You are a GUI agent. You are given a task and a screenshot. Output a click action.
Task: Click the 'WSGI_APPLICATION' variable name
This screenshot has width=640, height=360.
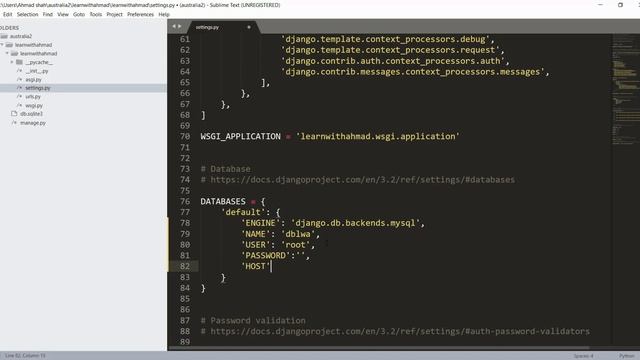click(x=240, y=136)
